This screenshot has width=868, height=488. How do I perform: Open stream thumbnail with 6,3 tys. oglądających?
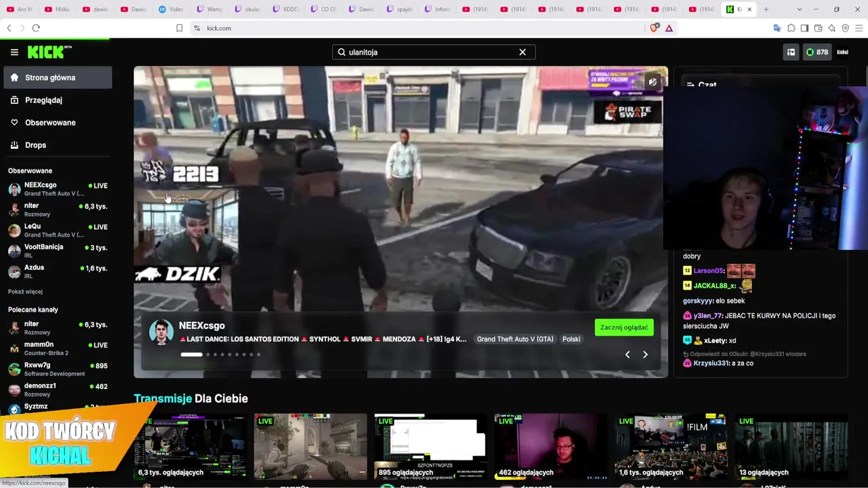[x=190, y=446]
